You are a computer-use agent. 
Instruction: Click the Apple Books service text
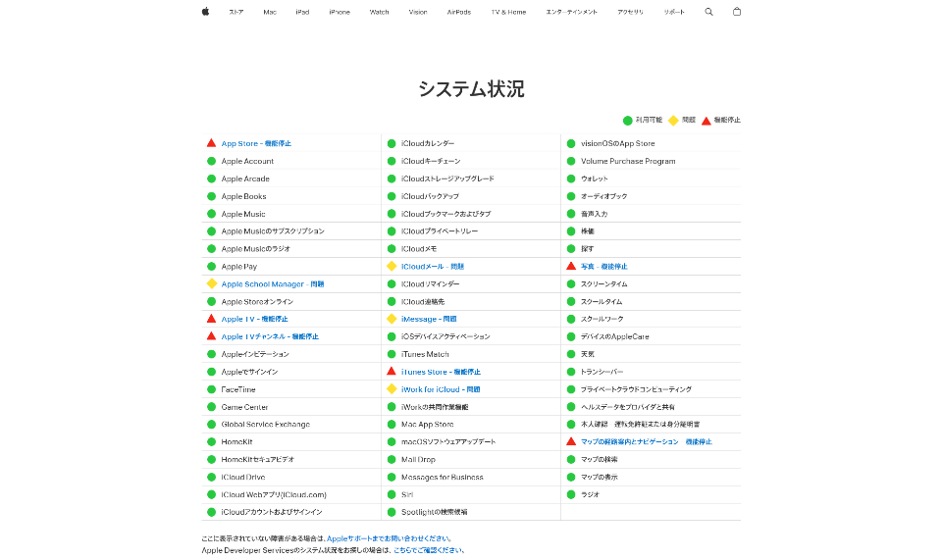point(243,196)
